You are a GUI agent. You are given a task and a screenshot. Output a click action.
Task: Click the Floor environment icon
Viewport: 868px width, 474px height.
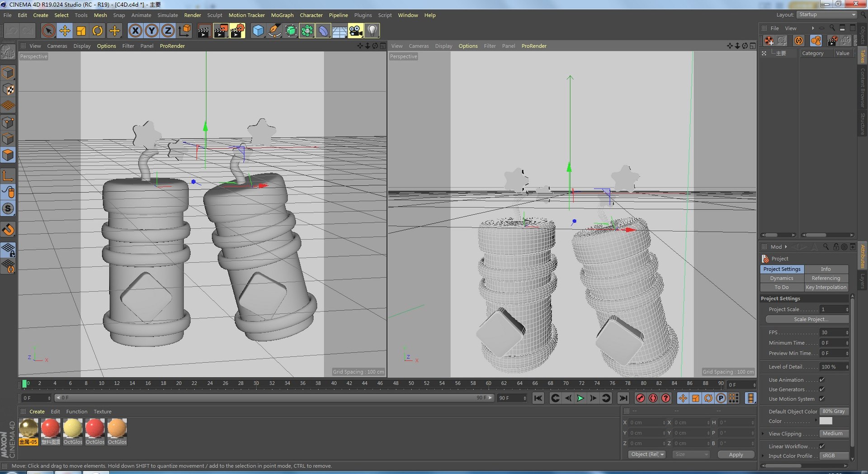[x=340, y=31]
